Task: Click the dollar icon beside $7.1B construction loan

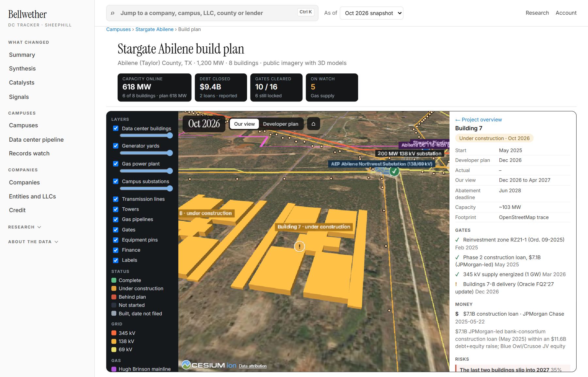Action: coord(457,314)
